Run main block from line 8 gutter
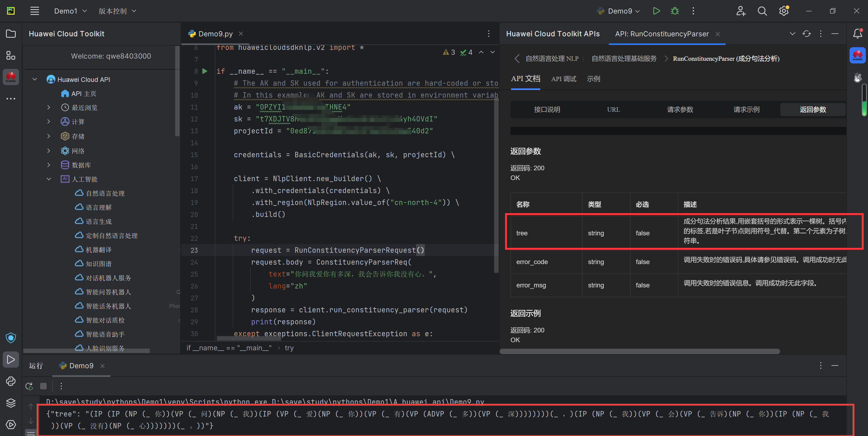This screenshot has height=436, width=868. pos(205,71)
